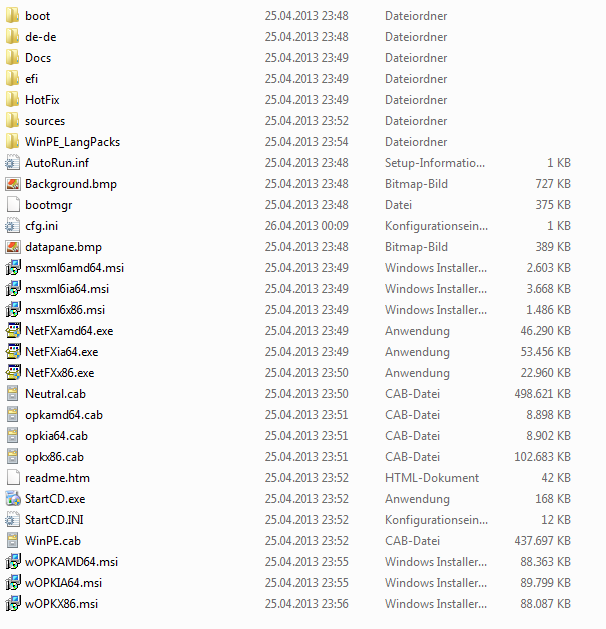
Task: Select the wOPKAMD64.msi installer icon
Action: (12, 562)
